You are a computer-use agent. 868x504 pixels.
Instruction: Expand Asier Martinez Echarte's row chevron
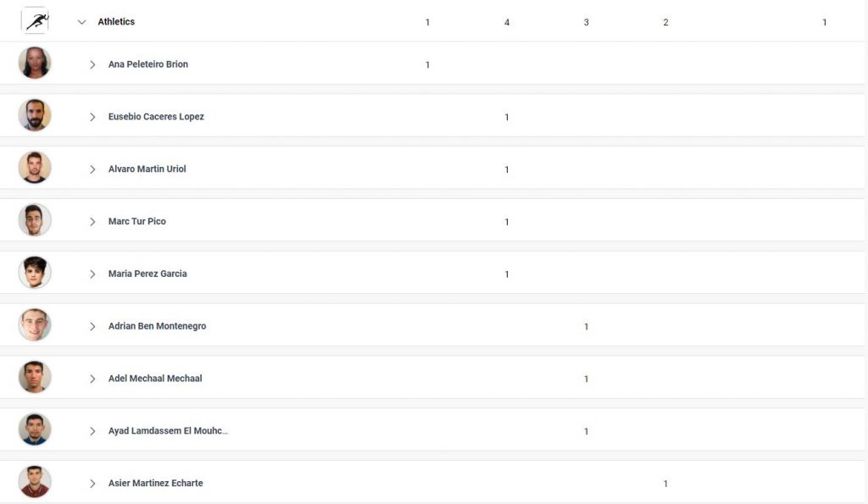[x=92, y=484]
